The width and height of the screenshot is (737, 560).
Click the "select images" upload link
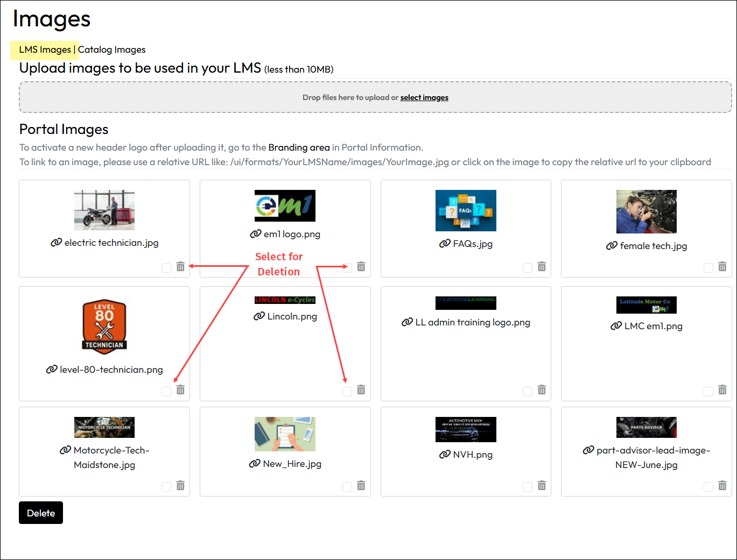point(424,97)
